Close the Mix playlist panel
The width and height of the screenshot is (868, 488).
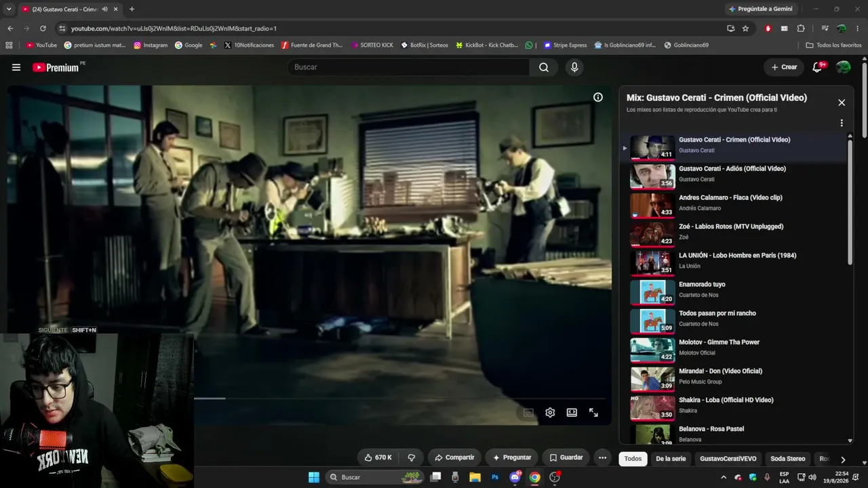[842, 102]
